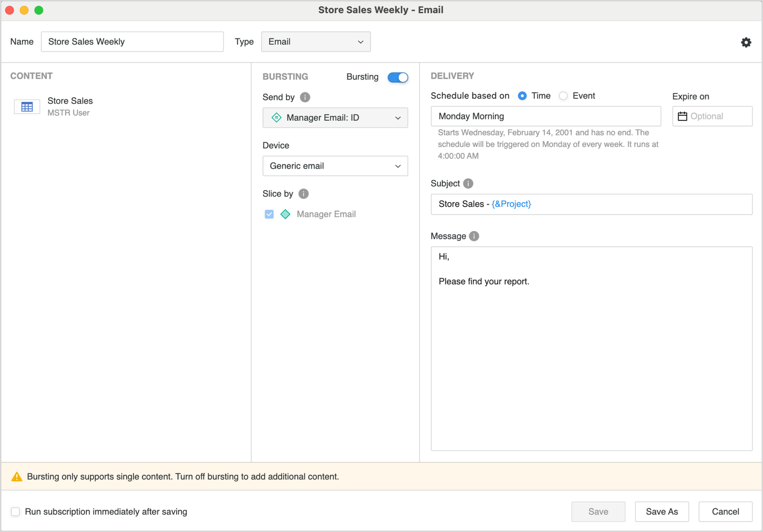763x532 pixels.
Task: Click the Store Sales grid report icon
Action: click(27, 107)
